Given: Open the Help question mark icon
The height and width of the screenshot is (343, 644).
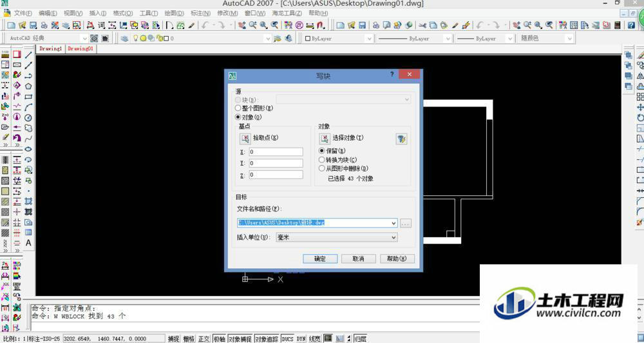Looking at the screenshot, I should coord(632,26).
